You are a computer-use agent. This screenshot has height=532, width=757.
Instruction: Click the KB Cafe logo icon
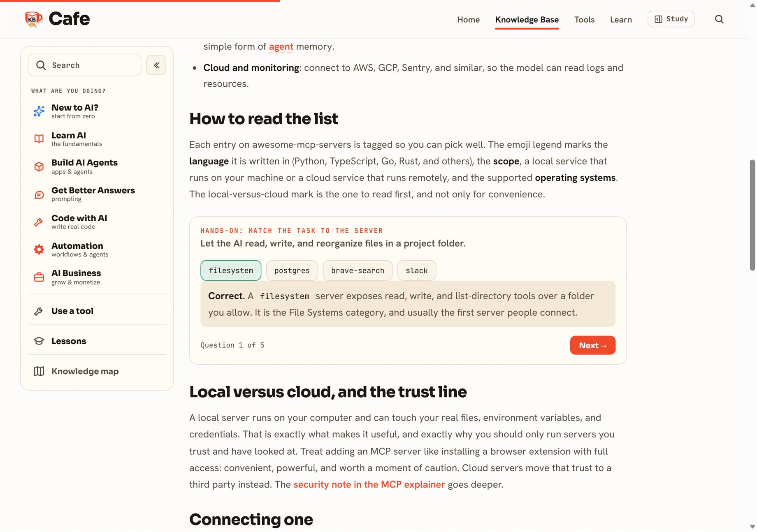click(x=34, y=19)
